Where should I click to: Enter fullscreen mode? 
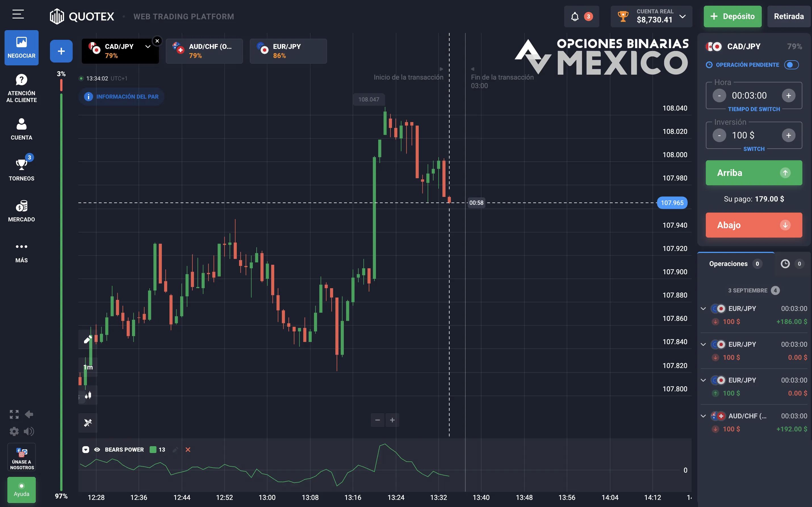coord(14,414)
